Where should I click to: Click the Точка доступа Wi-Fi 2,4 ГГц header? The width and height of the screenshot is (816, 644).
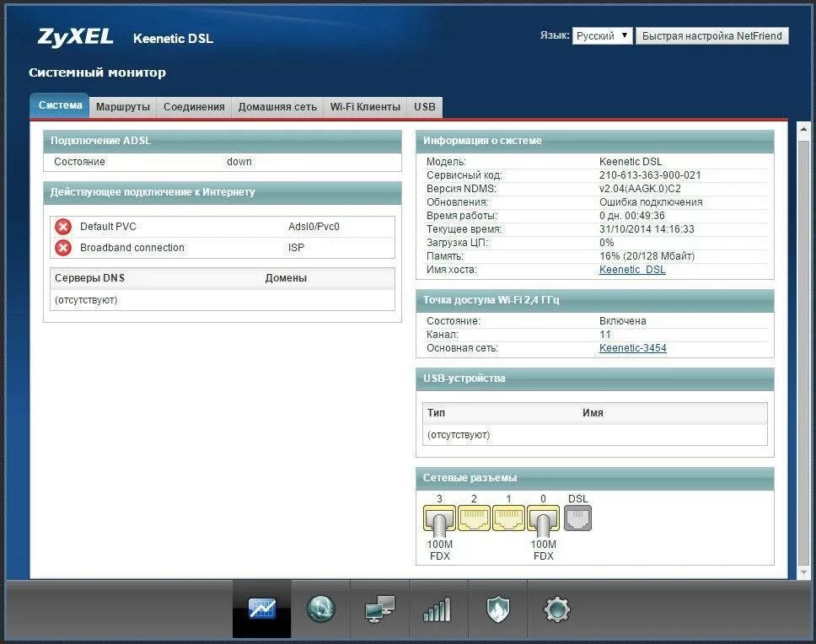tap(595, 300)
